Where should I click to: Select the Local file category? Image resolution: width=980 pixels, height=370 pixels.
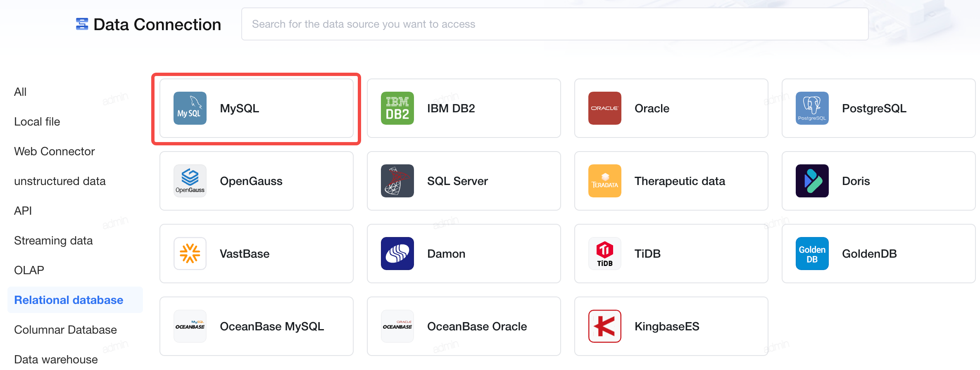pyautogui.click(x=37, y=121)
